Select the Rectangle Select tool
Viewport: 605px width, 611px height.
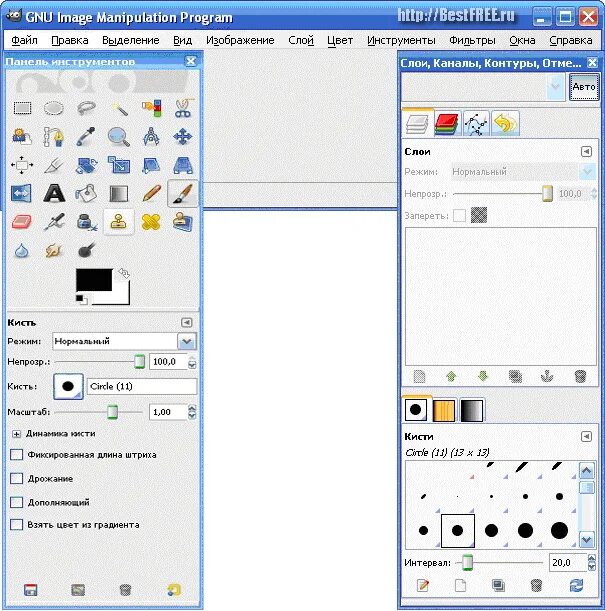tap(22, 108)
